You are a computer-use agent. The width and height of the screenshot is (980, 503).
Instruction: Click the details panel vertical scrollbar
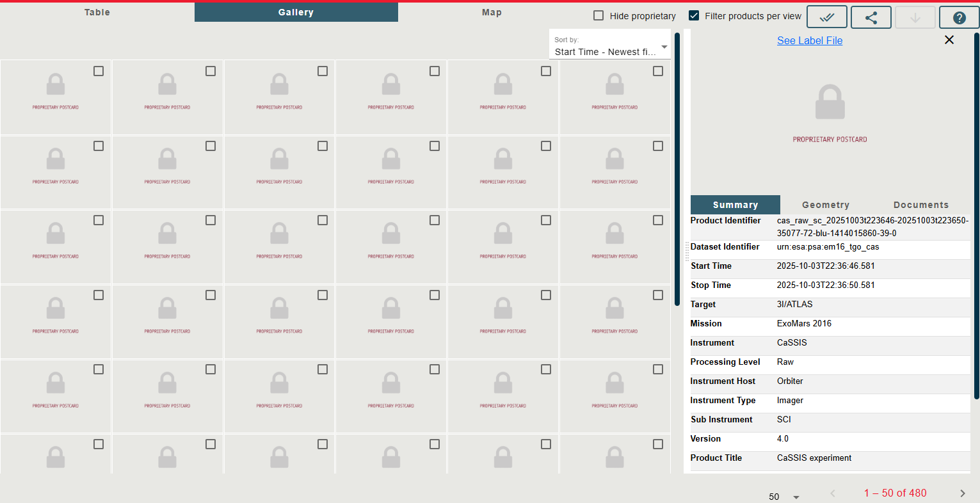[977, 216]
